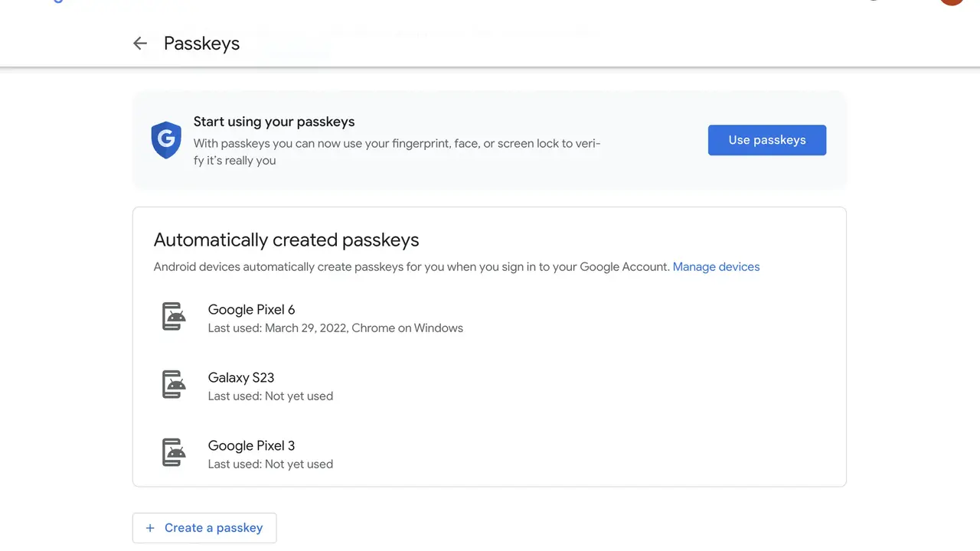This screenshot has height=551, width=980.
Task: Open the profile avatar in top-right corner
Action: coord(952,2)
